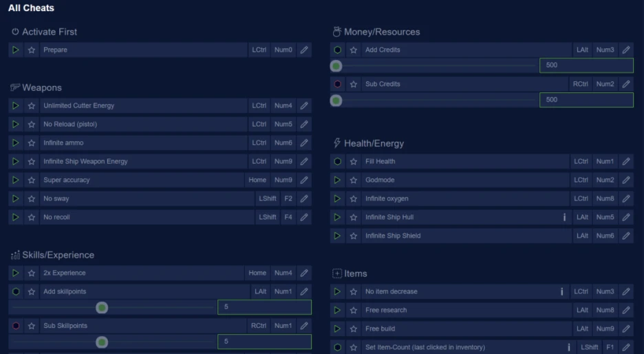The width and height of the screenshot is (644, 354).
Task: Click info icon beside No item decrease
Action: click(561, 291)
